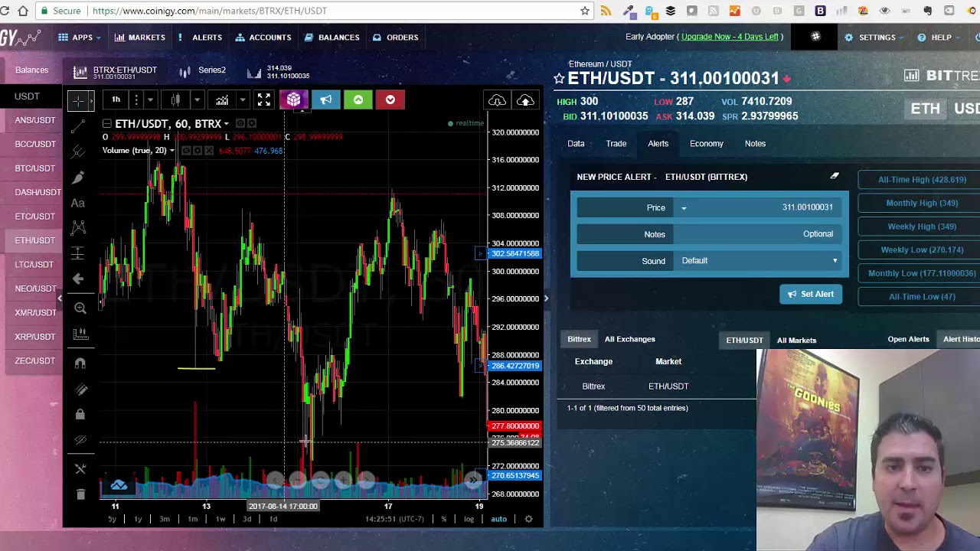Toggle magnet mode for drawings

click(80, 364)
